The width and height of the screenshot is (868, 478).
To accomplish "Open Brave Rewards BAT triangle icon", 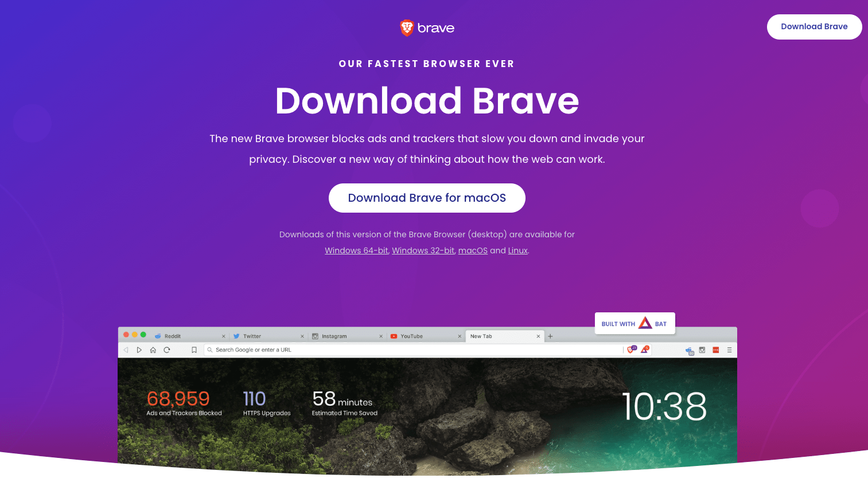I will (645, 349).
